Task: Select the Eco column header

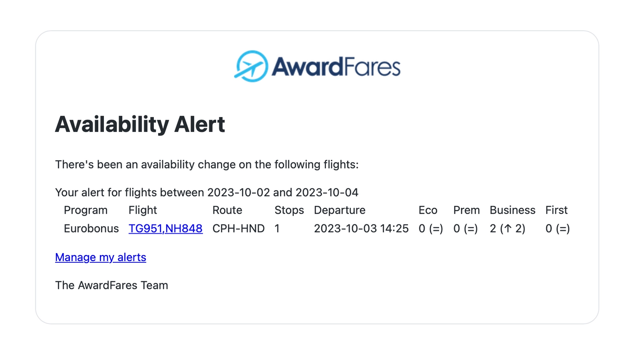Action: click(428, 210)
